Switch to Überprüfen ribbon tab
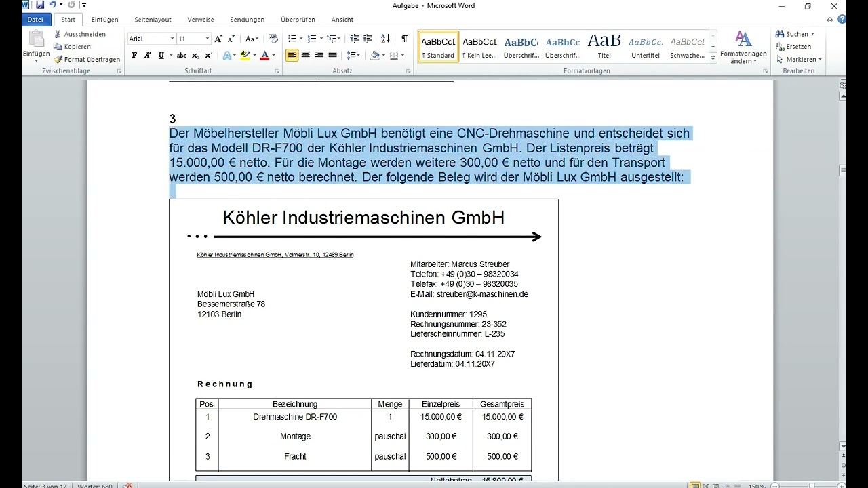868x488 pixels. tap(298, 20)
